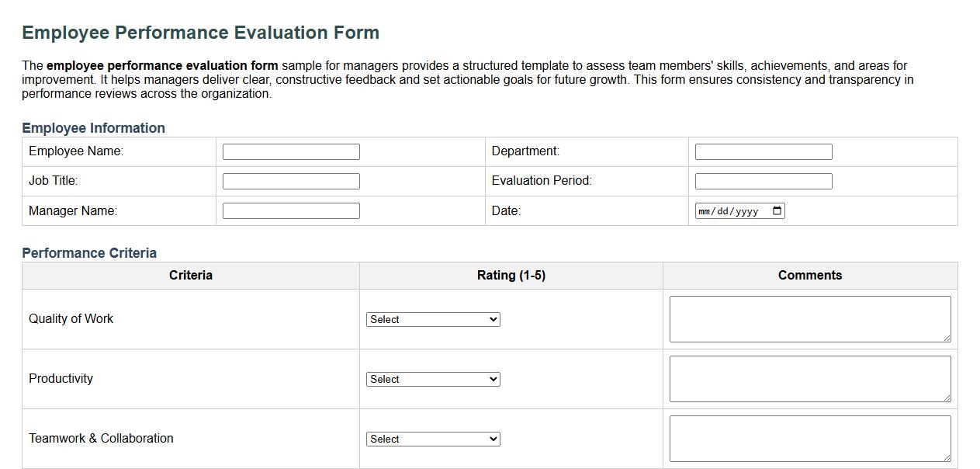
Task: Click the Employee Name input field
Action: [x=290, y=151]
